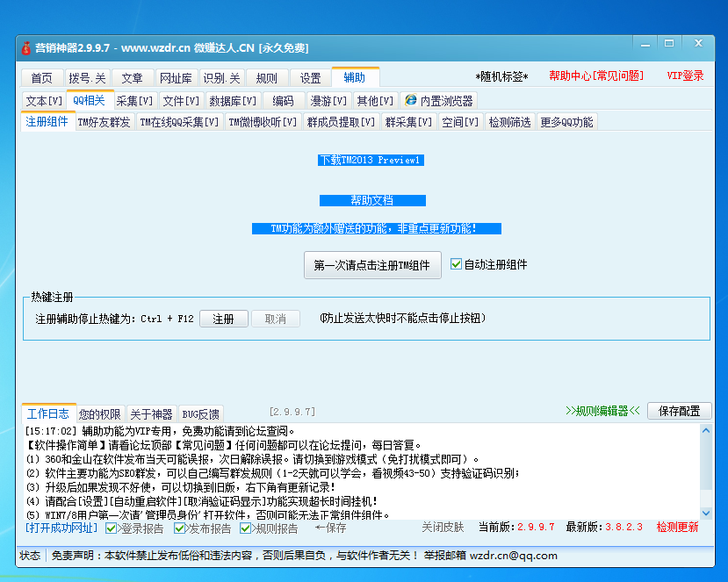
Task: Open the 首页 home icon tab
Action: [x=41, y=76]
